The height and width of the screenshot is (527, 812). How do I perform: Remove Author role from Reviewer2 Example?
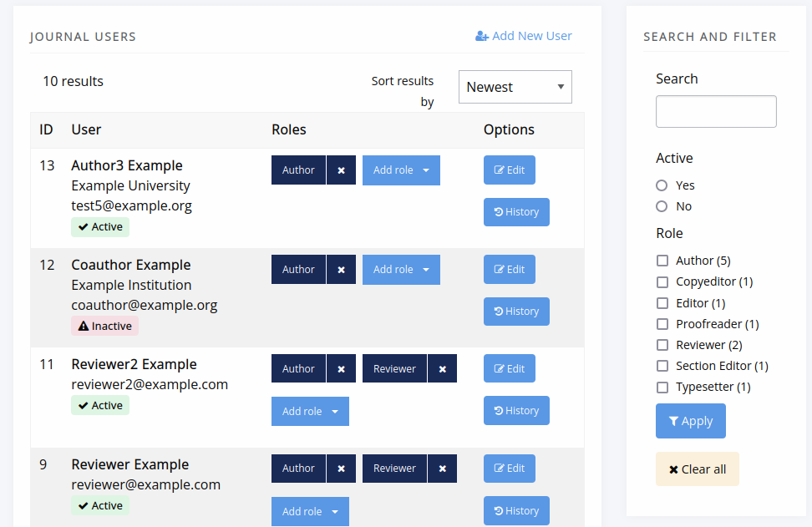341,369
